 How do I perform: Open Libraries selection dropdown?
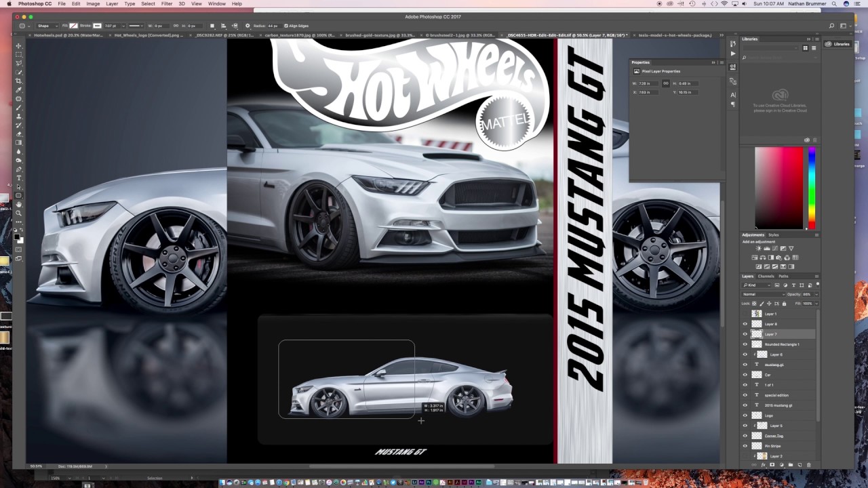tap(770, 48)
